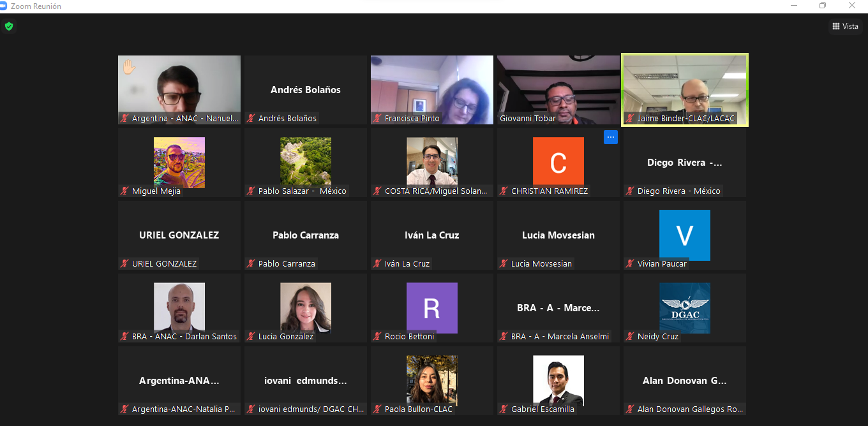The height and width of the screenshot is (426, 868).
Task: Click the DGAC logo on Neidy Cruz tile
Action: click(x=684, y=308)
